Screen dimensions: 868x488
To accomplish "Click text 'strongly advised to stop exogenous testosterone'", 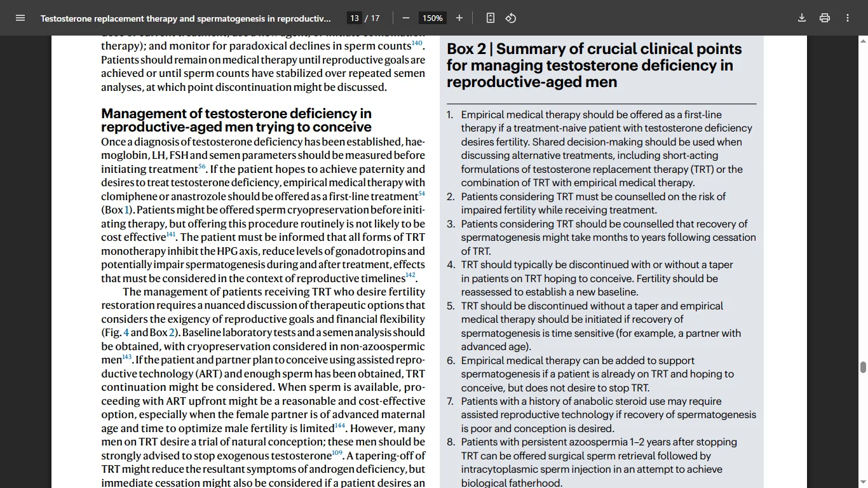I will coord(216,456).
